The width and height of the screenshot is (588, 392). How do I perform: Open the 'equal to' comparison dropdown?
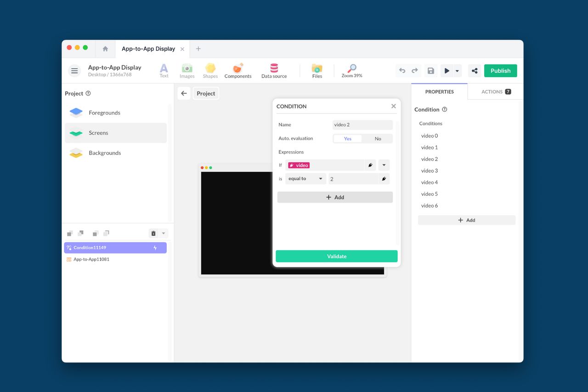(305, 179)
